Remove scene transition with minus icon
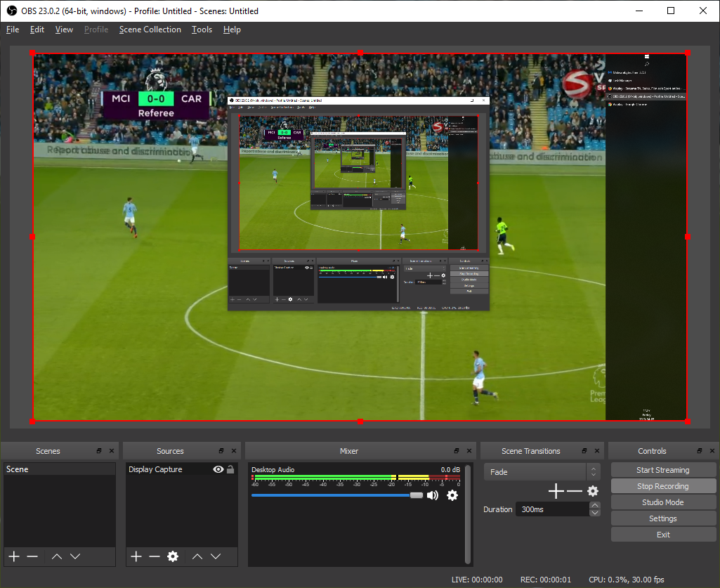The width and height of the screenshot is (720, 588). [575, 491]
